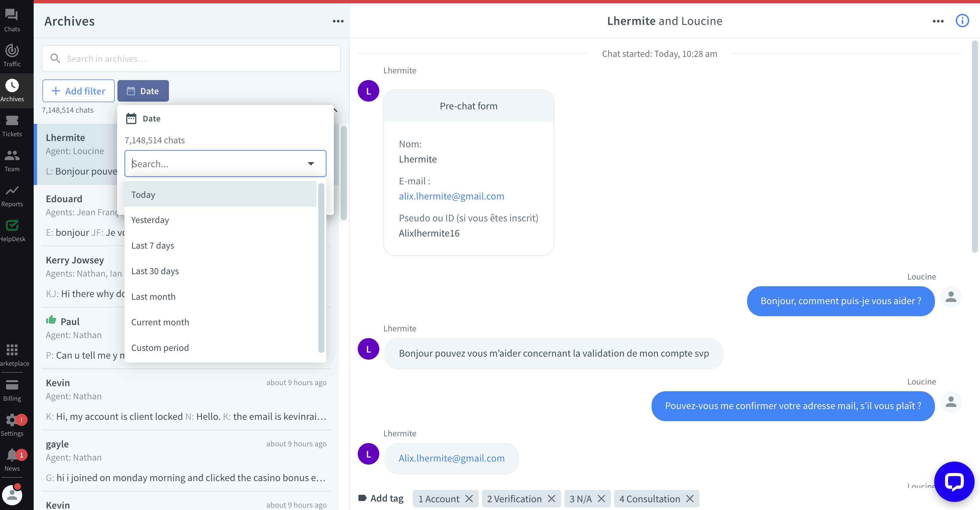Click Loucine agent avatar beside greeting message
Image resolution: width=980 pixels, height=510 pixels.
click(951, 297)
